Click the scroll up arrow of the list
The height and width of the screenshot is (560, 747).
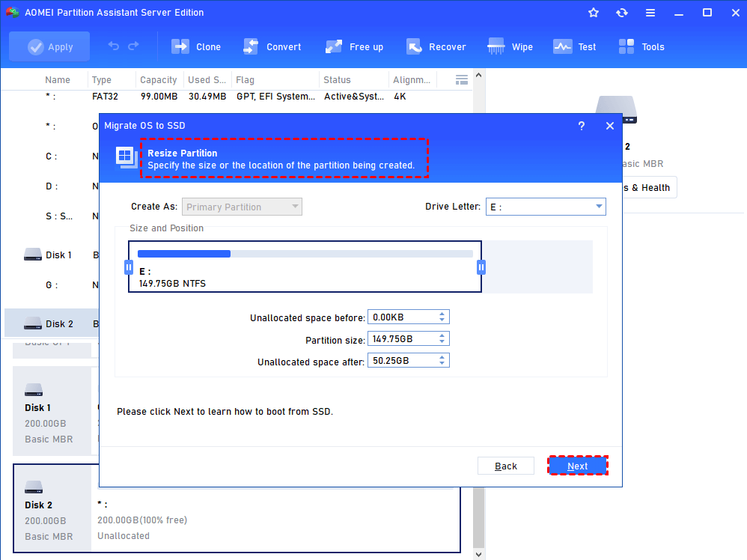[479, 76]
